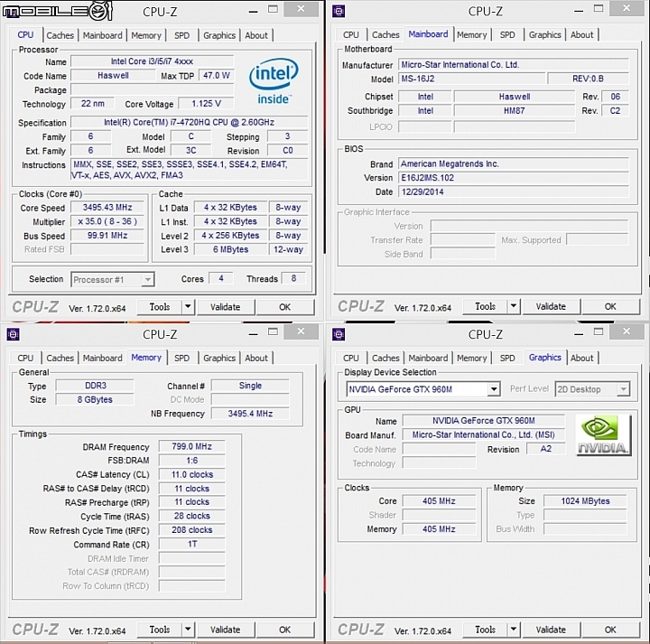This screenshot has height=644, width=650.
Task: Click the Intel inside logo in CPU window
Action: pos(274,81)
